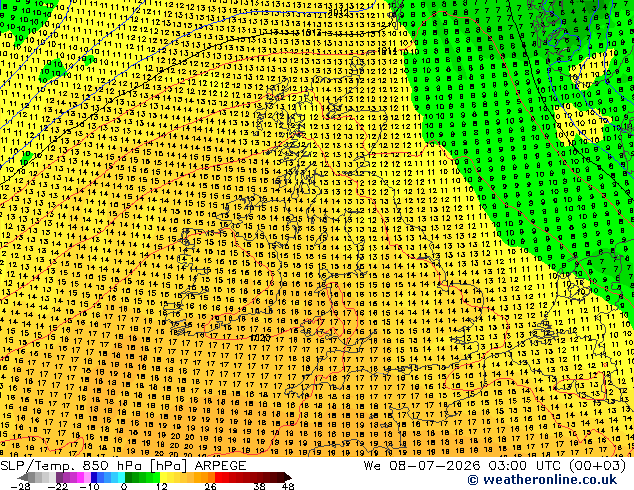Click the '1020' isobar label on the map

pos(260,338)
